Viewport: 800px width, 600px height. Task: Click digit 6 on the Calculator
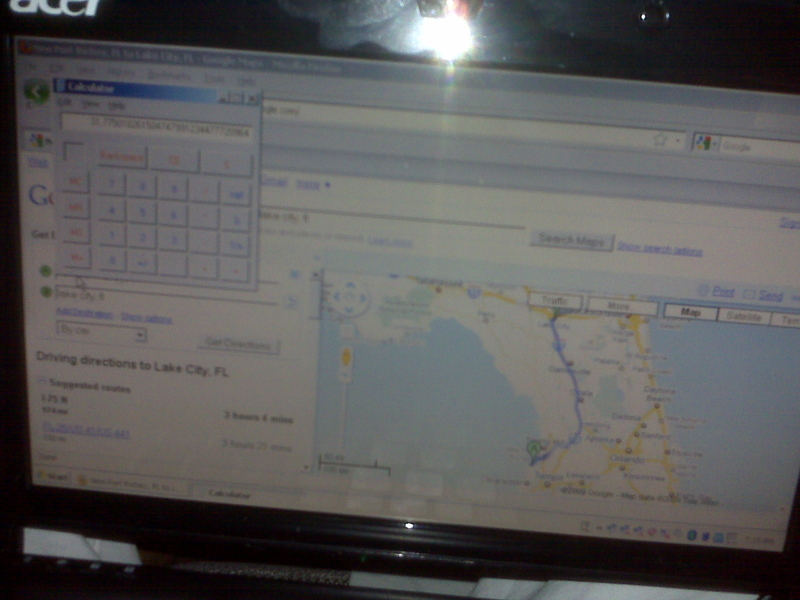coord(173,215)
